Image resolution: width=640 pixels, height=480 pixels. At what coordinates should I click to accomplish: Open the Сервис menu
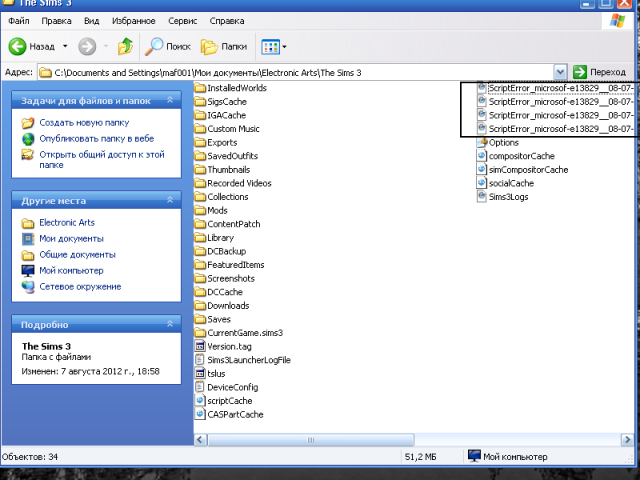tap(180, 20)
